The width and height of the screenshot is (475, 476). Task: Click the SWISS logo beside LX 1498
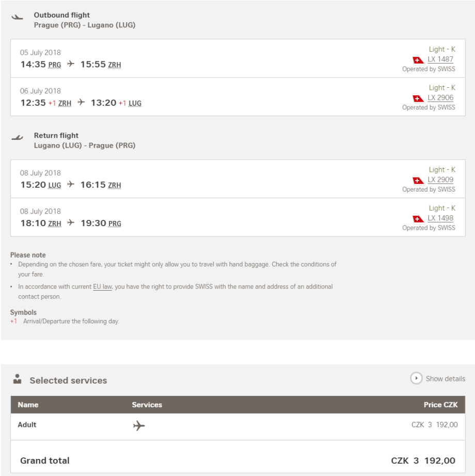click(x=418, y=218)
